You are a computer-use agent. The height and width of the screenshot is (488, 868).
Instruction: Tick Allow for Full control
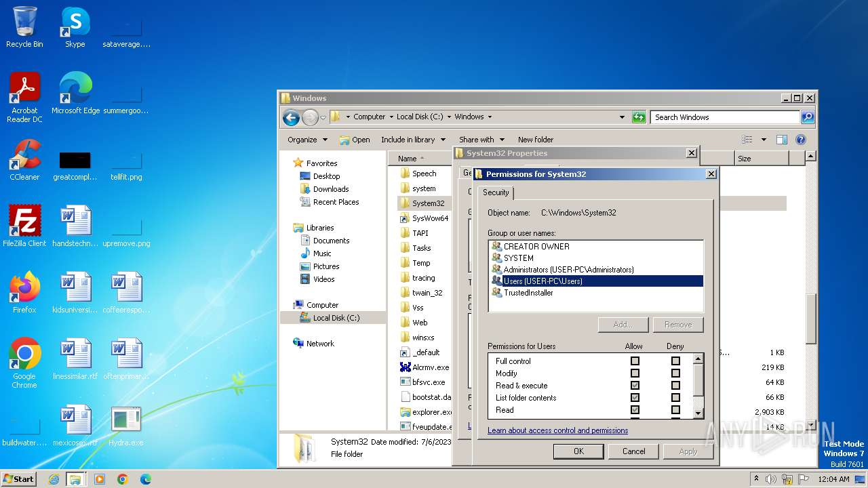(x=635, y=361)
